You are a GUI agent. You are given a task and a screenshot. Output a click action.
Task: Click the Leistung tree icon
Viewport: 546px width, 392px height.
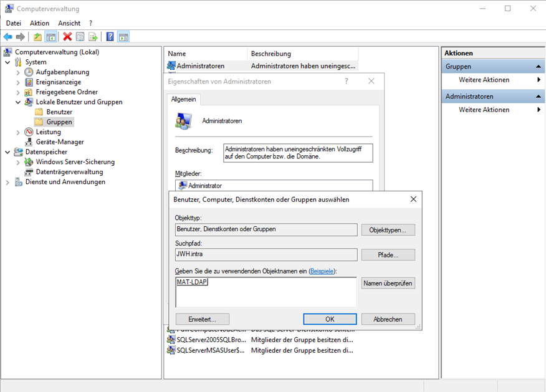coord(29,132)
